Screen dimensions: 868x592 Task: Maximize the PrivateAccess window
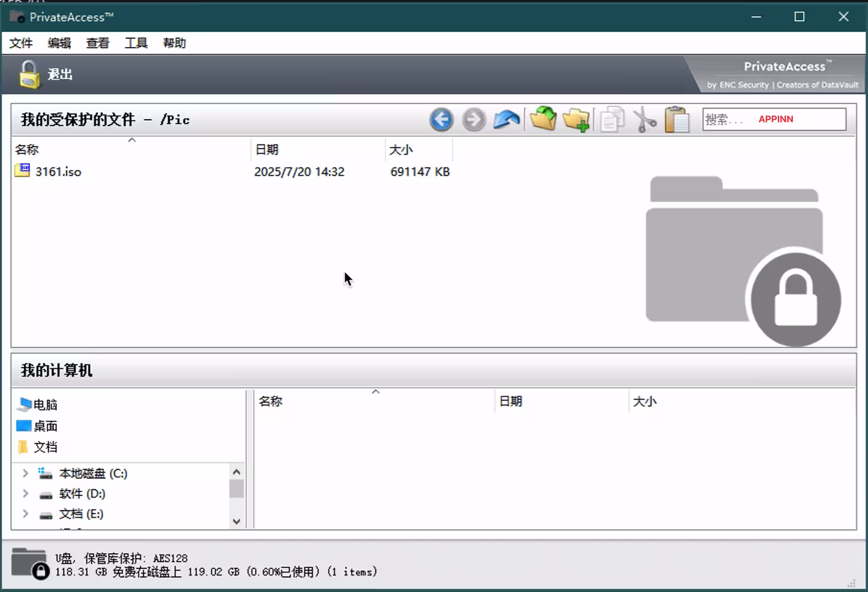pos(800,17)
